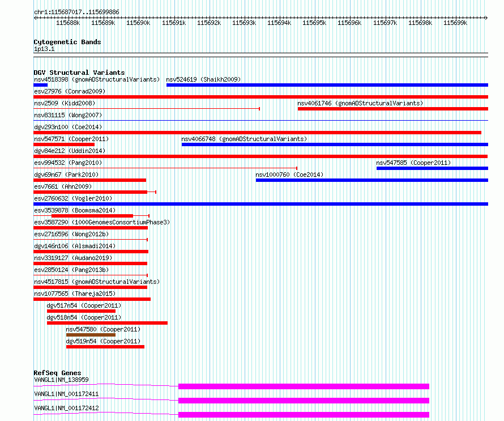Select magenta exon bar of NM_001172411
Screen dimensions: 504x421
coord(304,401)
